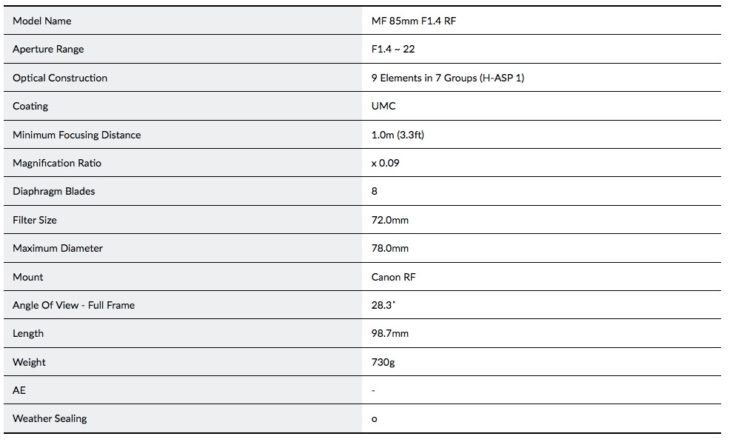
Task: Select the 1.0m (3.3ft) value
Action: [x=398, y=135]
